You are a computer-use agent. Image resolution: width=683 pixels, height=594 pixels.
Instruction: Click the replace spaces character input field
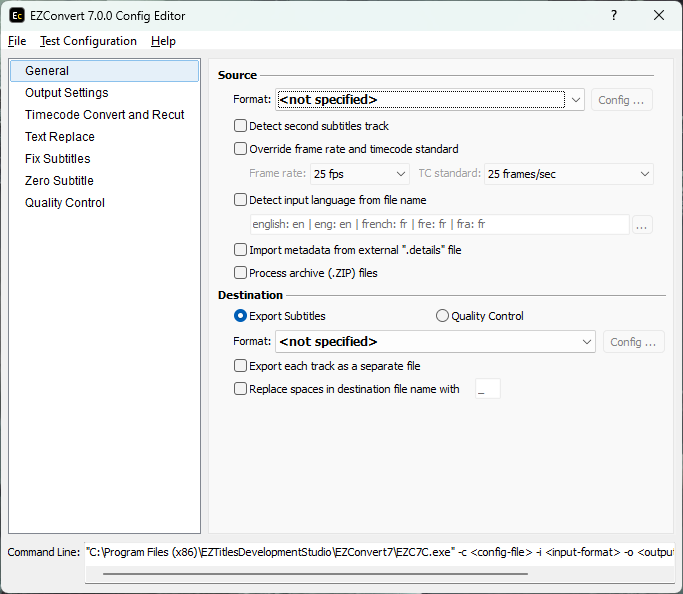coord(487,389)
